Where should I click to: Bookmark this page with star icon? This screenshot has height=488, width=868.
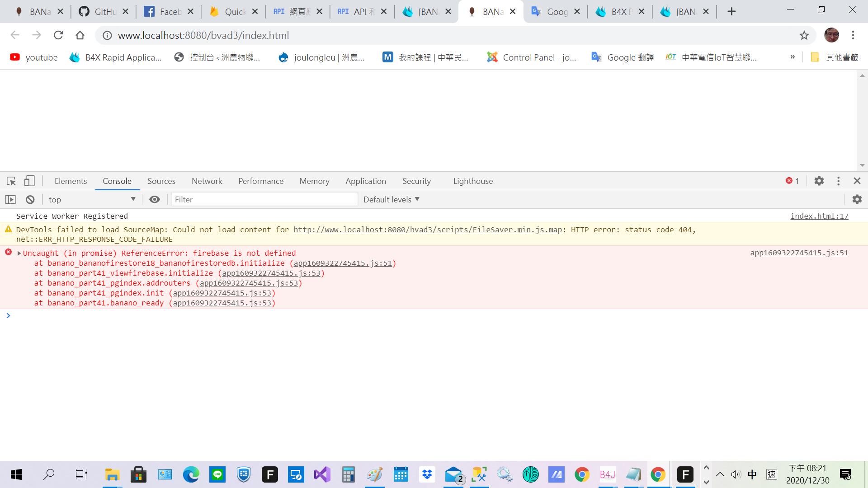point(804,35)
